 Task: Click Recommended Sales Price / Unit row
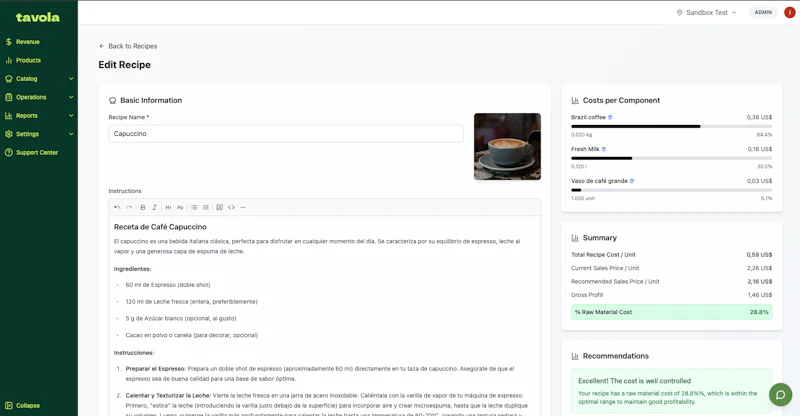coord(671,281)
